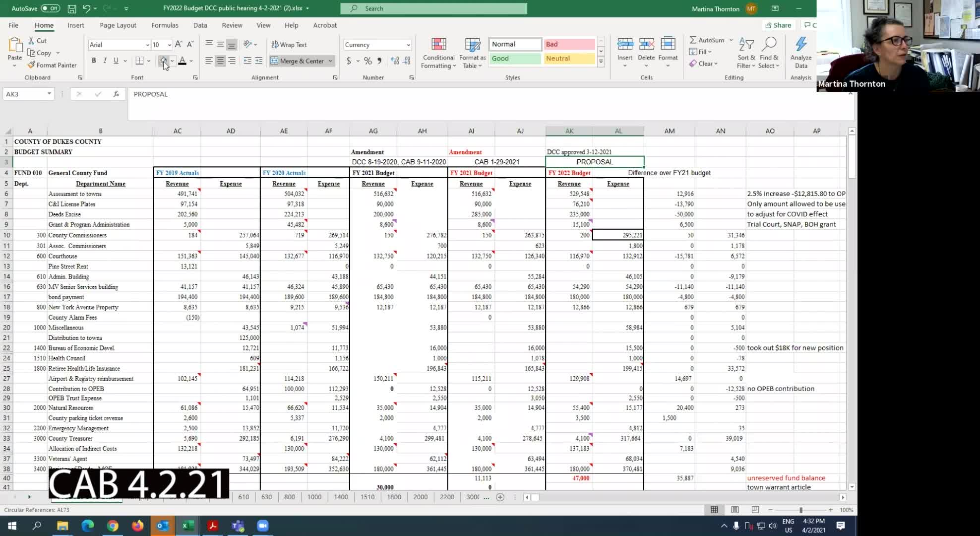Open Find & Select

point(769,53)
